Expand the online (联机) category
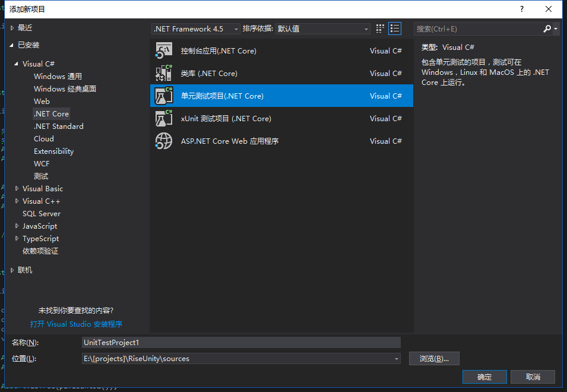Viewport: 567px width, 392px height. point(12,270)
